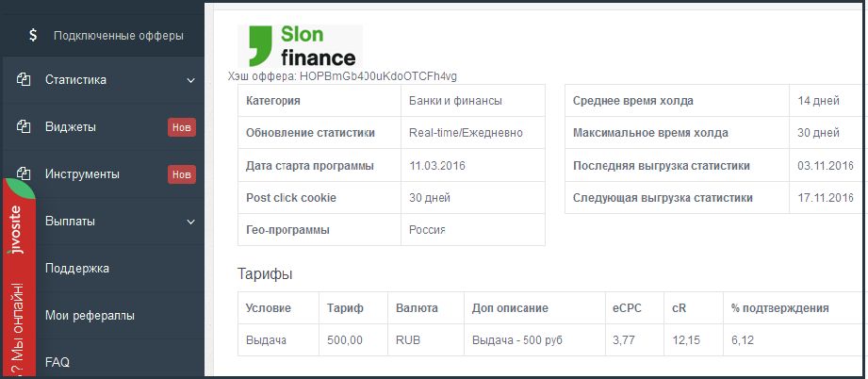Image resolution: width=868 pixels, height=379 pixels.
Task: Expand the Статистика submenu chevron
Action: click(x=190, y=80)
